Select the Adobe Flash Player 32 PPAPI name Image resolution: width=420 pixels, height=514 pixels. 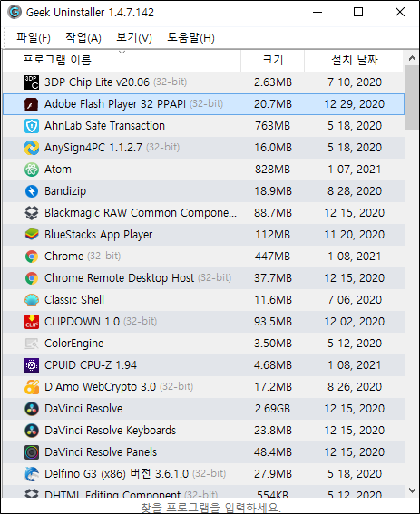click(x=115, y=104)
